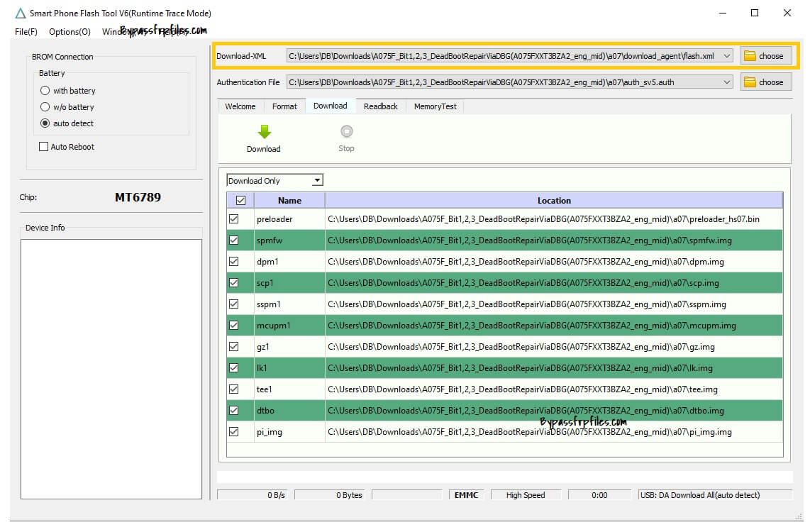Click the Smart Phone Flash Tool title icon
The width and height of the screenshot is (810, 532).
(20, 13)
